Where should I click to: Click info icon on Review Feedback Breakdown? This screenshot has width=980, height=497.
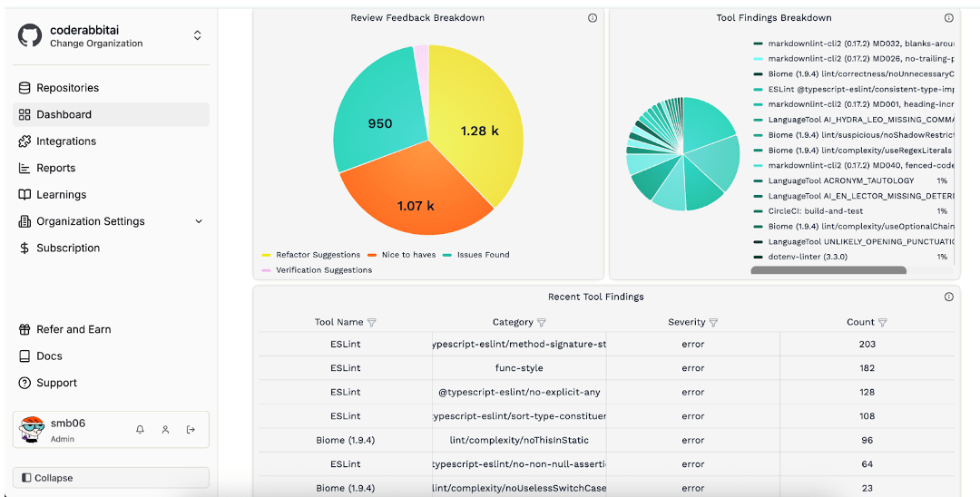(x=593, y=18)
